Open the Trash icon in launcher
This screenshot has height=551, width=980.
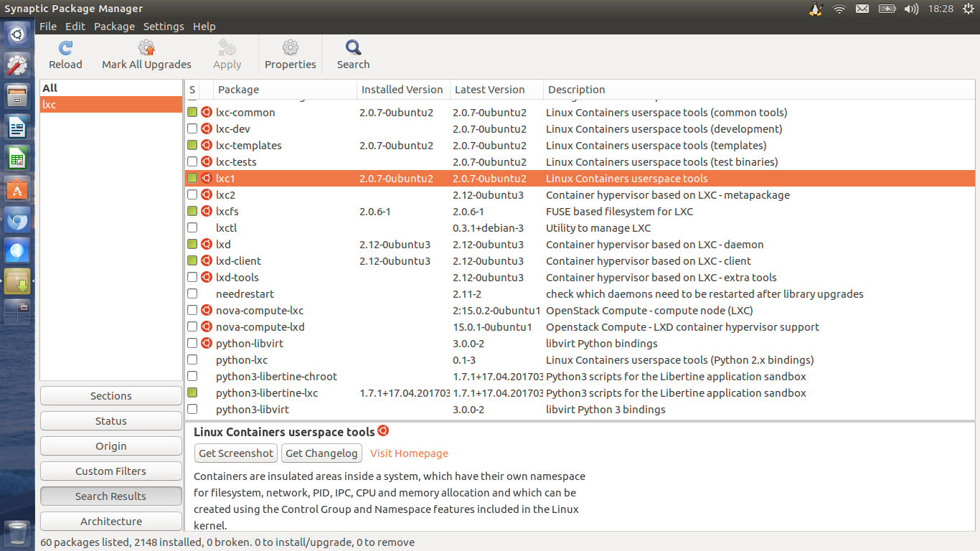click(17, 534)
